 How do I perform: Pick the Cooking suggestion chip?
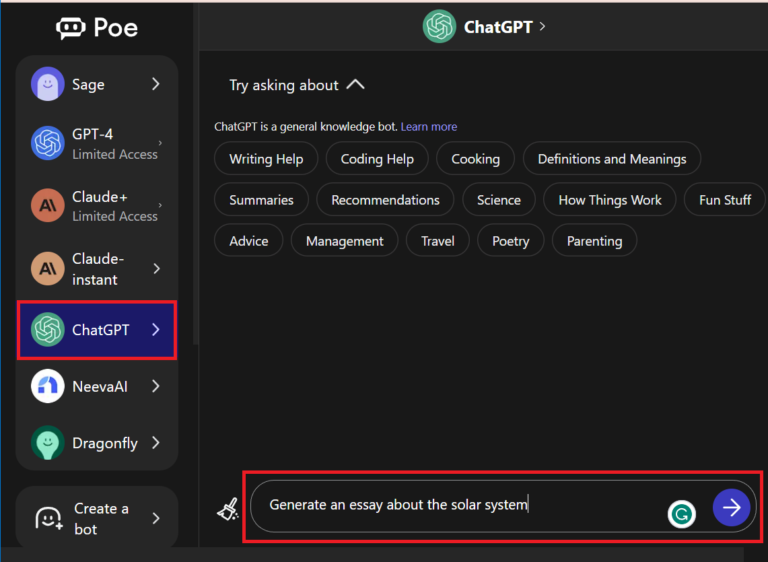coord(475,159)
